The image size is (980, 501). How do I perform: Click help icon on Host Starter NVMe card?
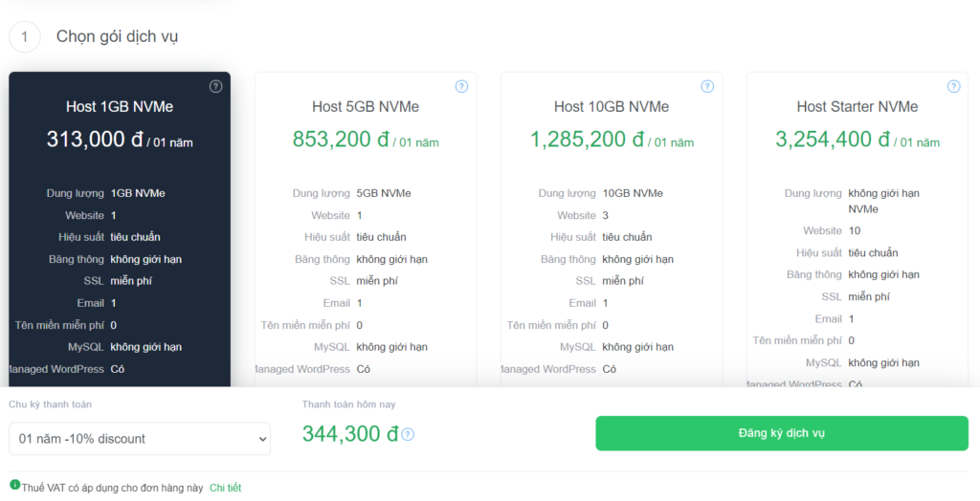click(954, 86)
